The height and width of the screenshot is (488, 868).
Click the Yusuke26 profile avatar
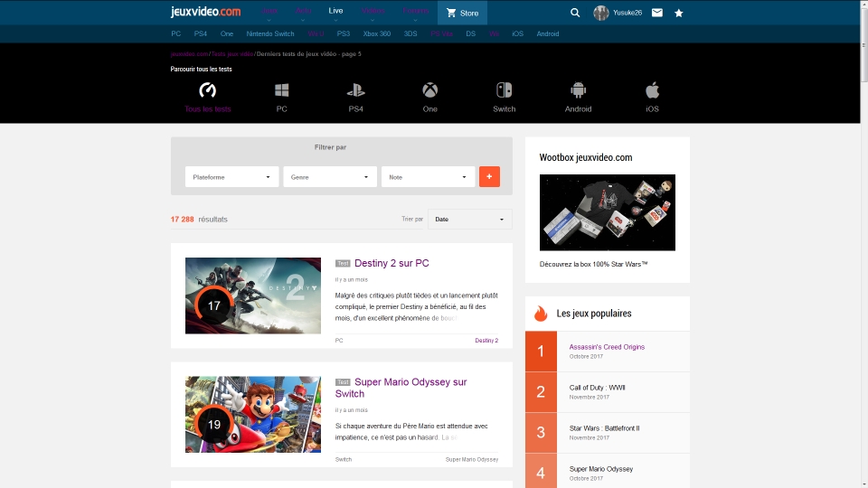click(x=601, y=13)
